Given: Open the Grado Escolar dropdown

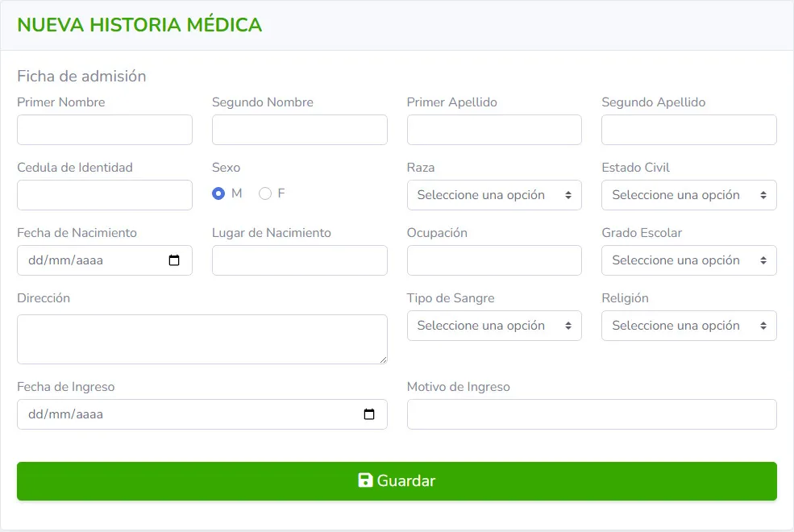Looking at the screenshot, I should (x=688, y=260).
